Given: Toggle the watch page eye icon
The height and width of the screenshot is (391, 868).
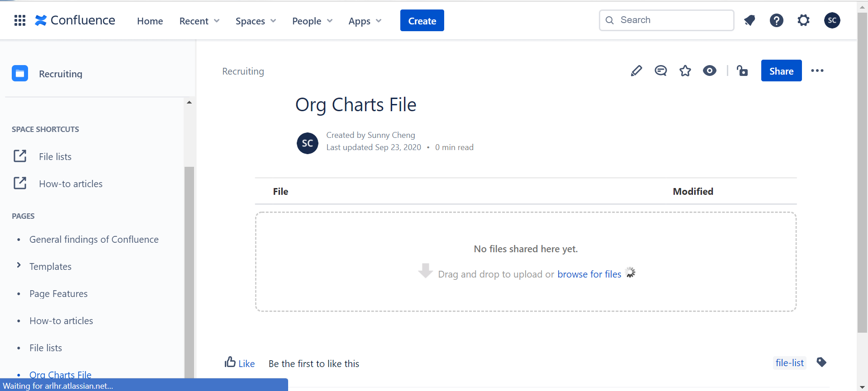Looking at the screenshot, I should (x=710, y=71).
